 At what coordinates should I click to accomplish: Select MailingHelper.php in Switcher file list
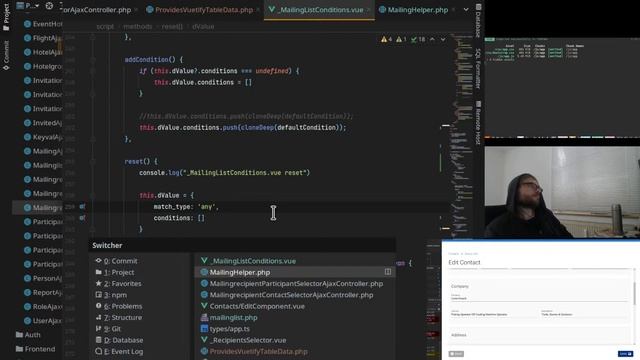pyautogui.click(x=295, y=272)
